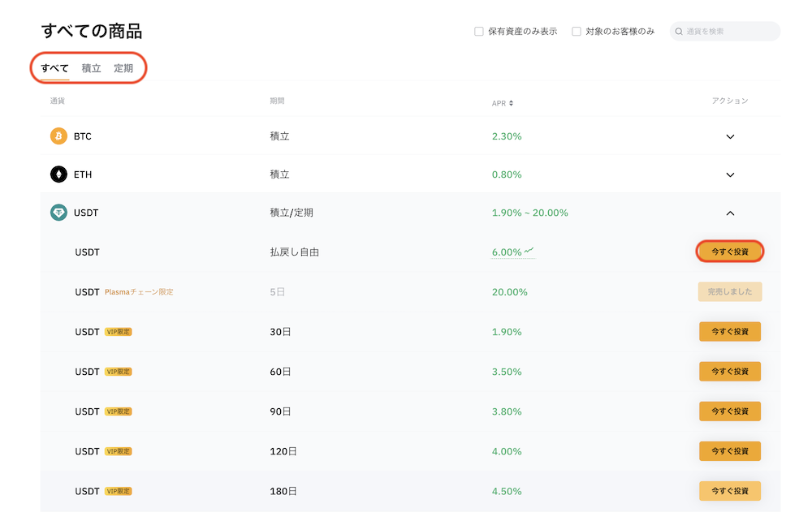Expand the ETH row chevron
Screen dimensions: 812x521
click(730, 174)
